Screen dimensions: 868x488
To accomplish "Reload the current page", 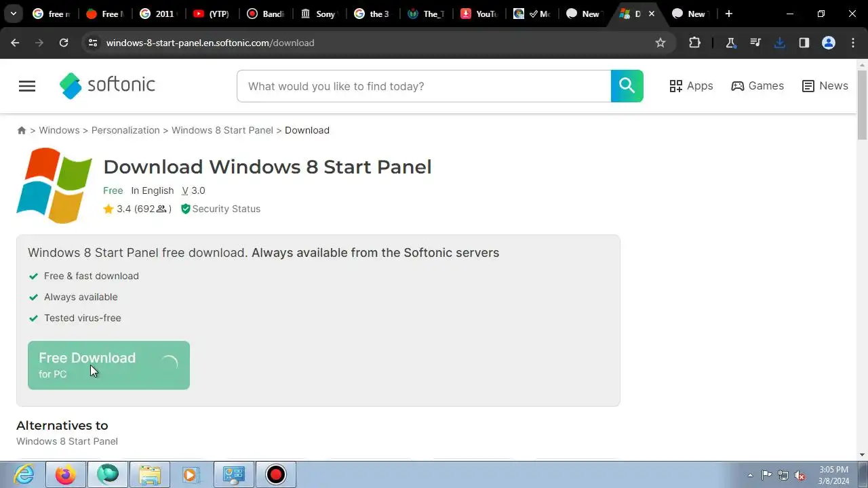I will 64,43.
